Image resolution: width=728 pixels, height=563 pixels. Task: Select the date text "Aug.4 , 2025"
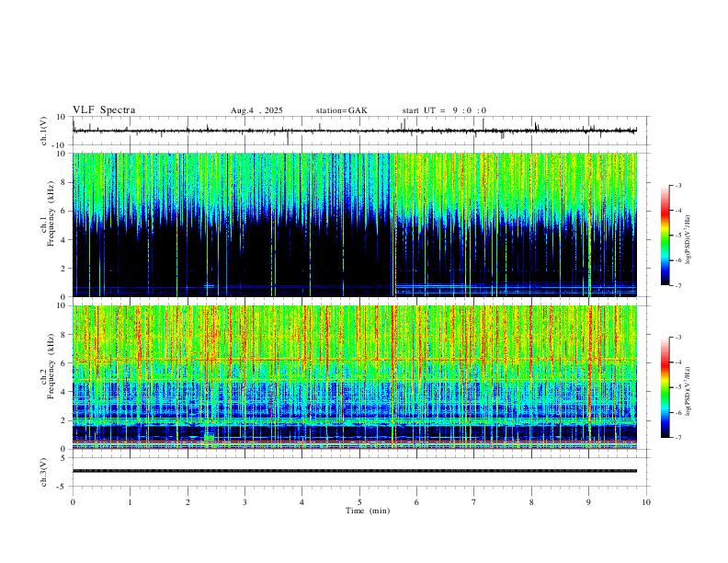click(x=256, y=110)
